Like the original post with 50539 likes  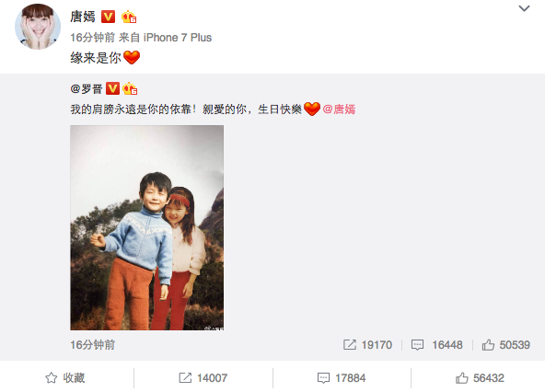point(505,345)
